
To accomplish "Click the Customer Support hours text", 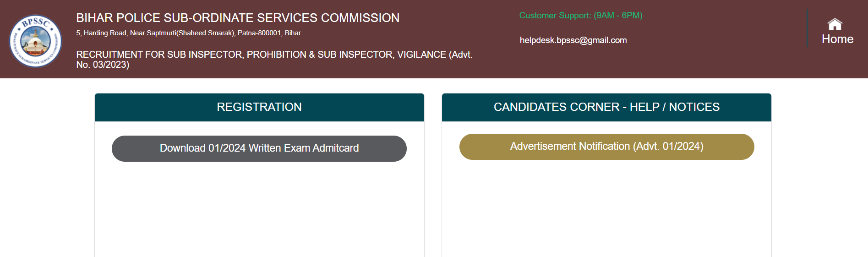I will click(x=581, y=16).
